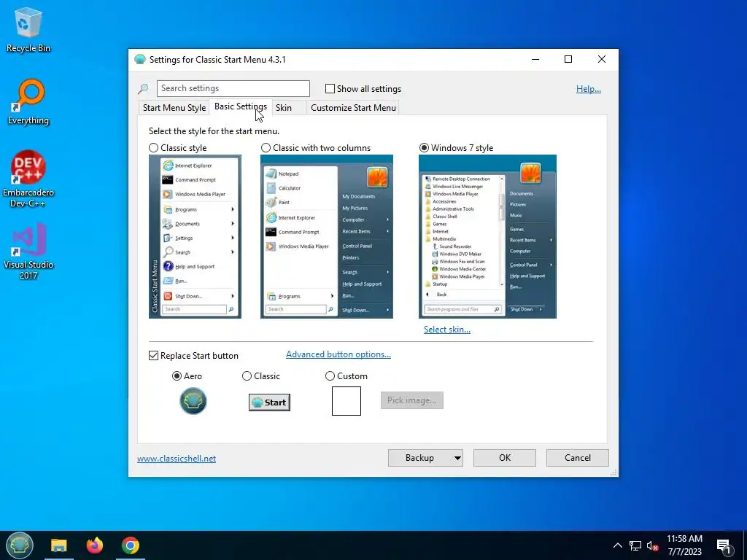Maximize the Classic Start Menu settings window
The height and width of the screenshot is (560, 747).
(x=568, y=60)
